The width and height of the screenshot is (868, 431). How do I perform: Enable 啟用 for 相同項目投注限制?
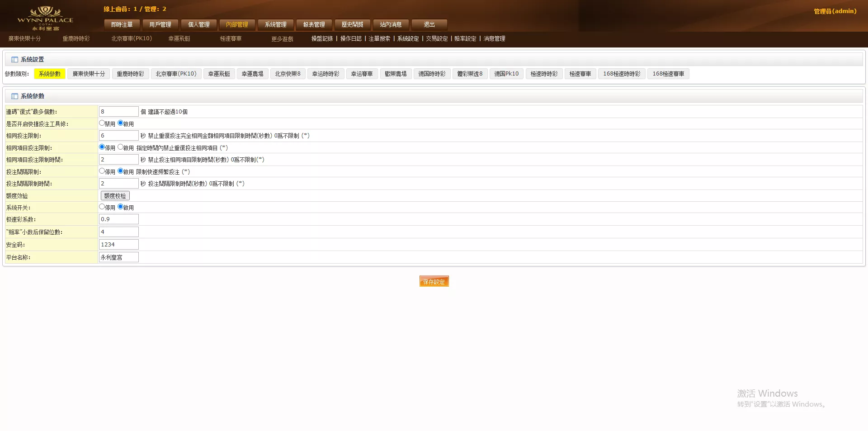pos(120,147)
